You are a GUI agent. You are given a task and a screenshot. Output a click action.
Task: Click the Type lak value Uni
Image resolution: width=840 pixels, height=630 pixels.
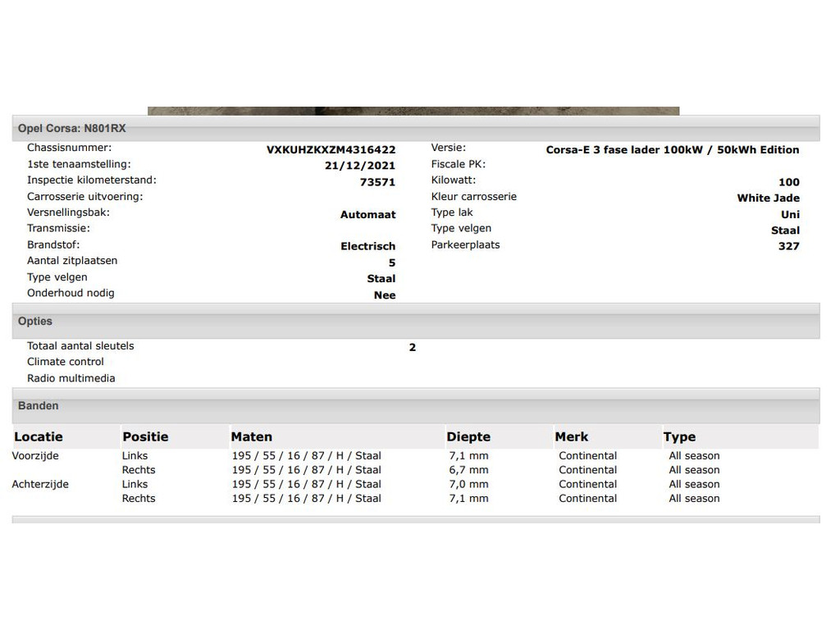(x=790, y=214)
